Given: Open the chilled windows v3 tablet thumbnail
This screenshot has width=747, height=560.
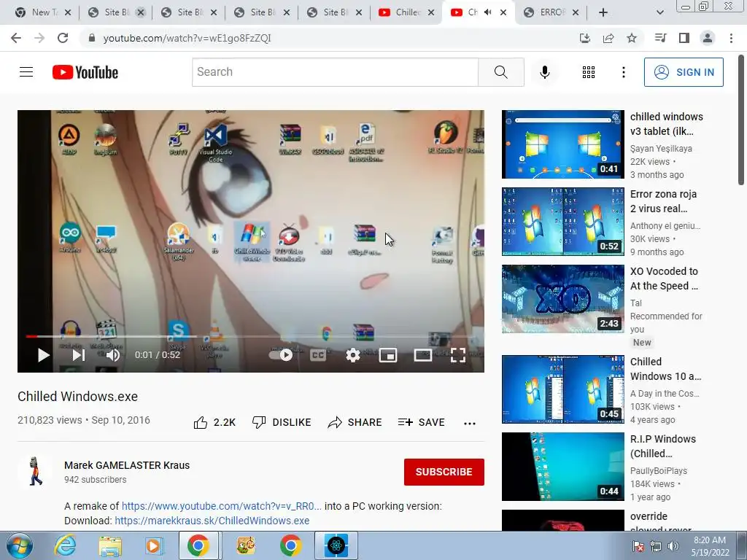Looking at the screenshot, I should [x=562, y=144].
